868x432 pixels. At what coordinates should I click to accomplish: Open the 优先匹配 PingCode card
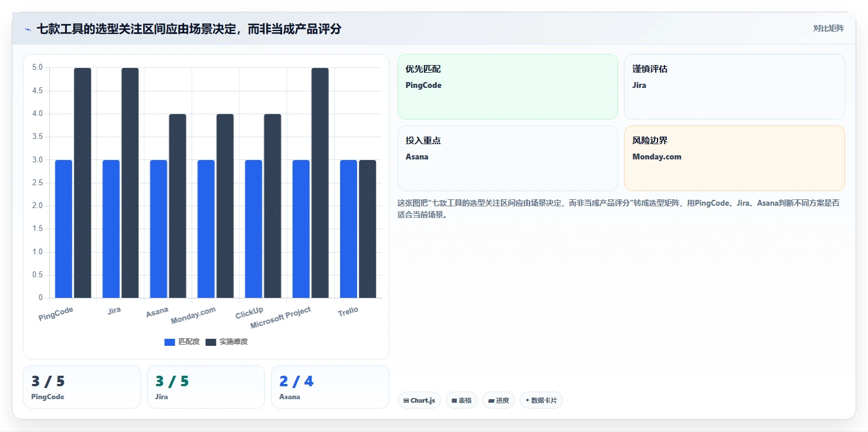pos(508,87)
